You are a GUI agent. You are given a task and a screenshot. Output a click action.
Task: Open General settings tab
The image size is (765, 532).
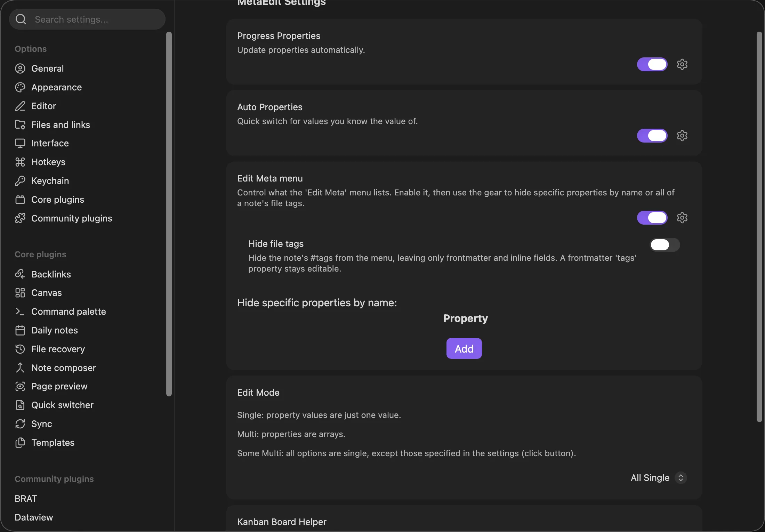47,68
